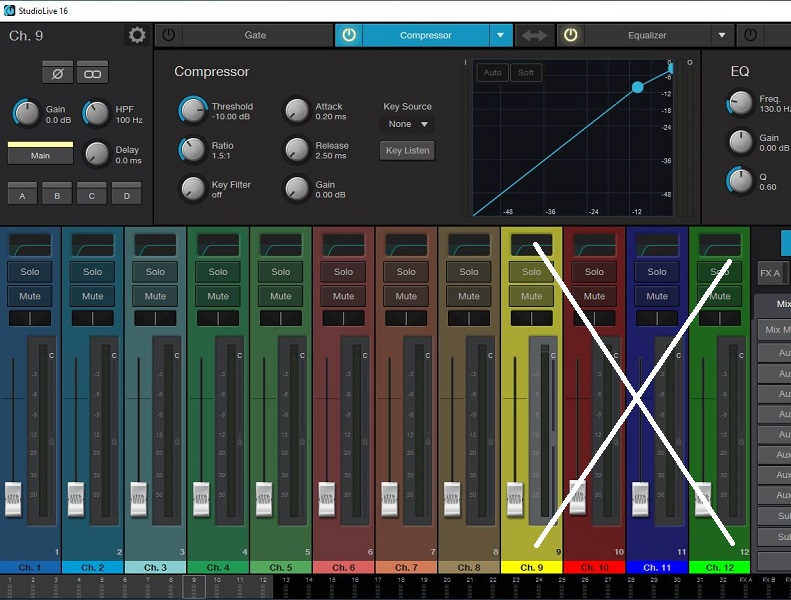Image resolution: width=791 pixels, height=600 pixels.
Task: Click the compressor Attack knob
Action: pos(297,111)
